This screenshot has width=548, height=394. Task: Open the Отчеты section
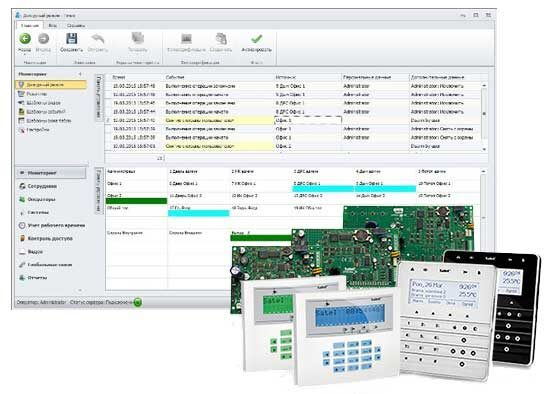(x=33, y=278)
